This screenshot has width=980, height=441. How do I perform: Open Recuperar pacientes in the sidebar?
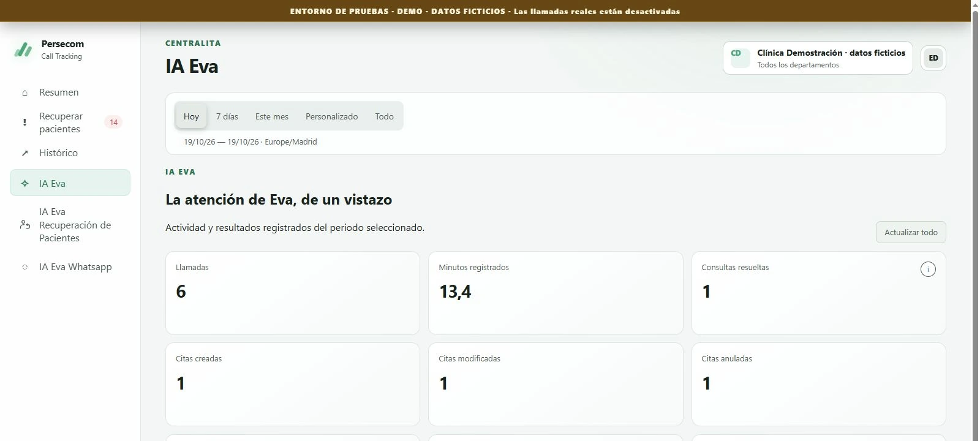[70, 123]
